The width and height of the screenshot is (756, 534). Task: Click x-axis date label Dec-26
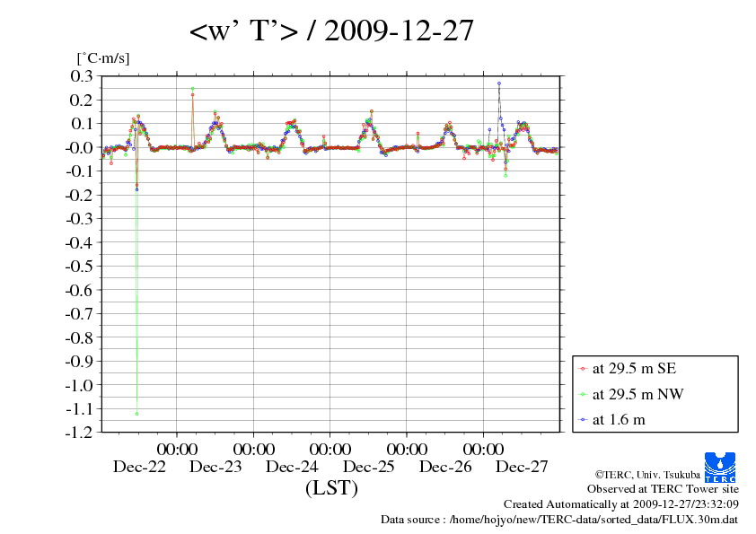(x=445, y=467)
